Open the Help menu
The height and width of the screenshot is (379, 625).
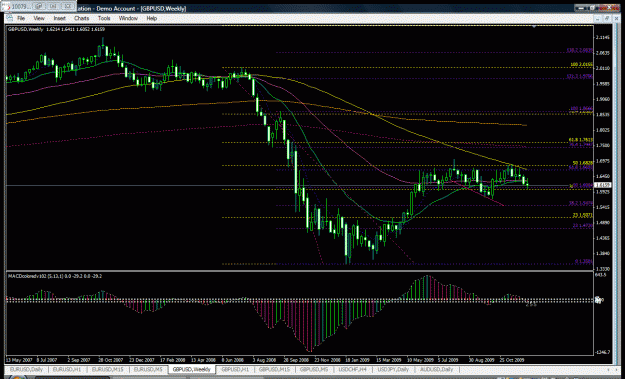[151, 18]
